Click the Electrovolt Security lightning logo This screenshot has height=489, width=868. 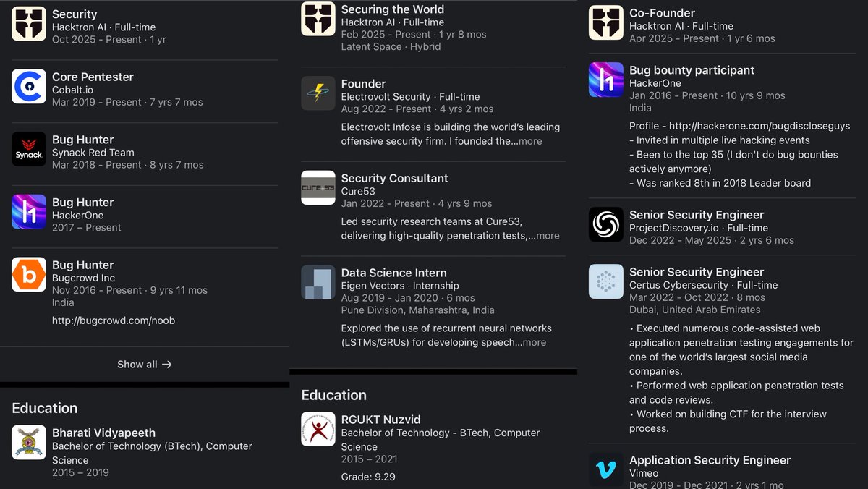click(318, 93)
